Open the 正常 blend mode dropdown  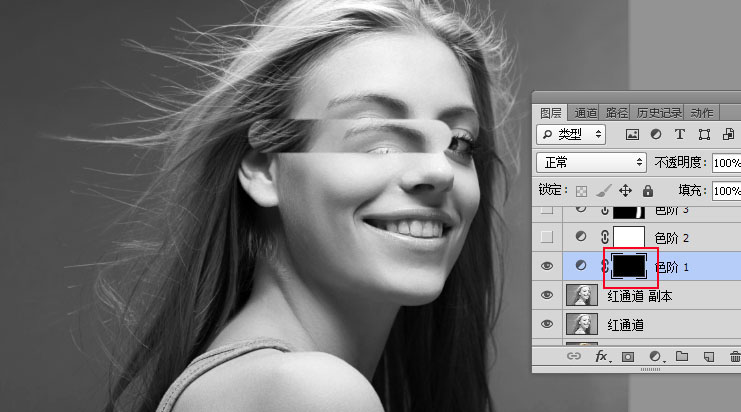[x=592, y=162]
